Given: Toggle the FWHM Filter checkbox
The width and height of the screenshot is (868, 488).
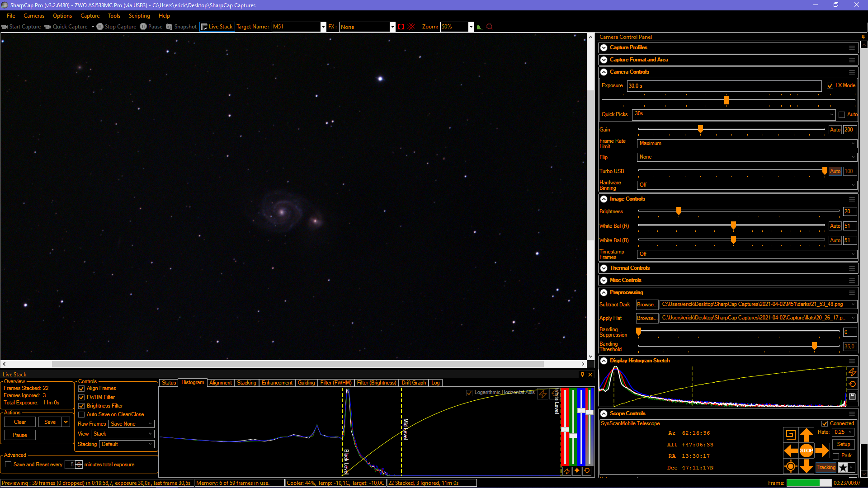Looking at the screenshot, I should click(x=81, y=398).
